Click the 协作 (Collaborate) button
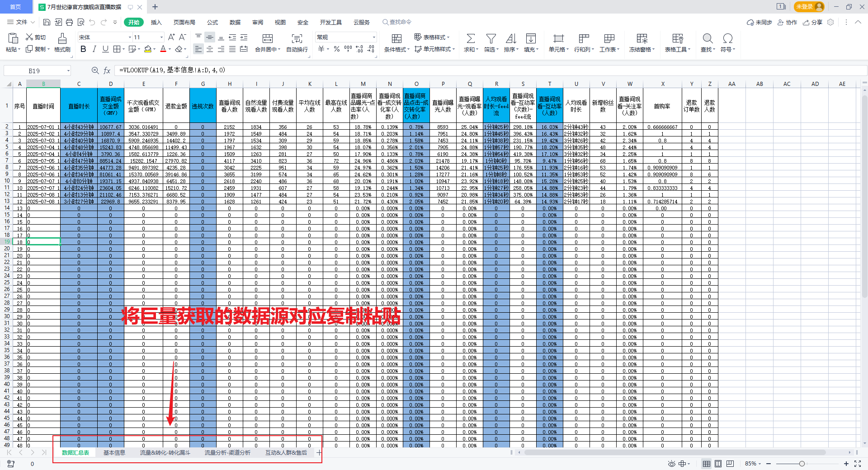 coord(787,22)
